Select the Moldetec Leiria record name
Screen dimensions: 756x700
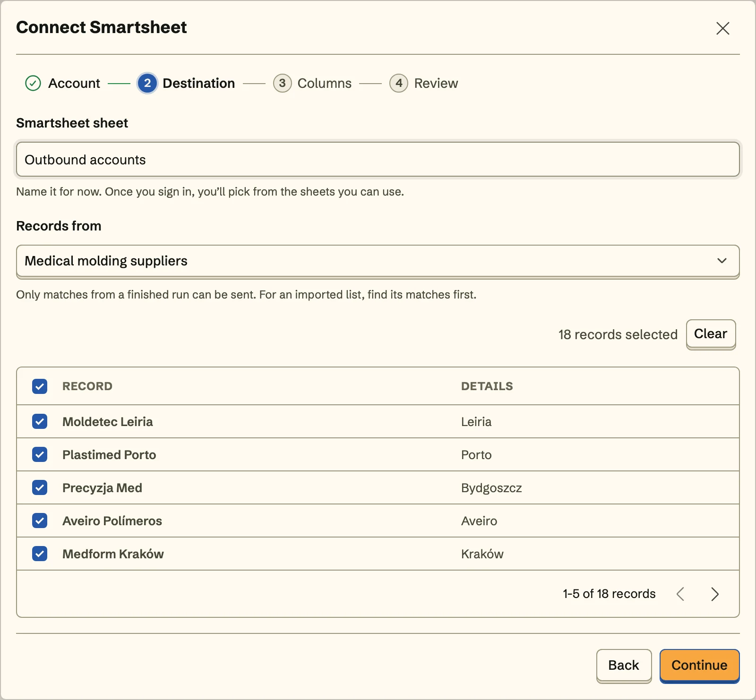(x=108, y=422)
